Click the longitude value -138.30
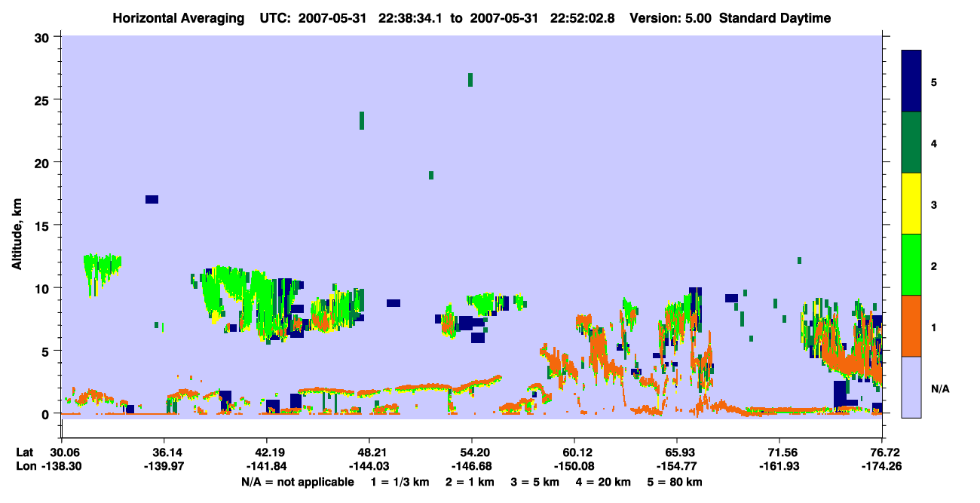Image resolution: width=980 pixels, height=503 pixels. point(62,466)
